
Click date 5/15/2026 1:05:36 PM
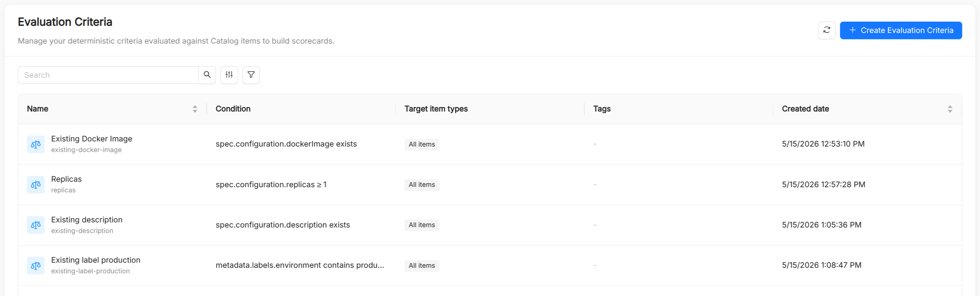click(x=821, y=225)
